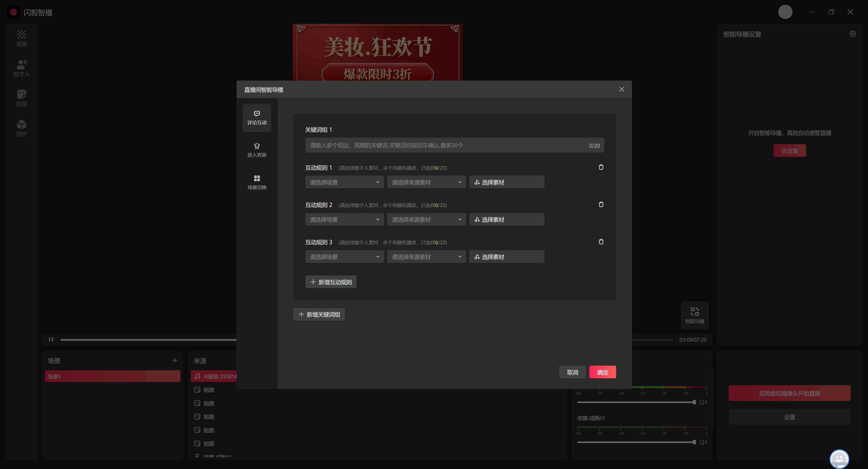This screenshot has height=469, width=868.
Task: Click the 闪剪智播 app logo
Action: point(14,12)
